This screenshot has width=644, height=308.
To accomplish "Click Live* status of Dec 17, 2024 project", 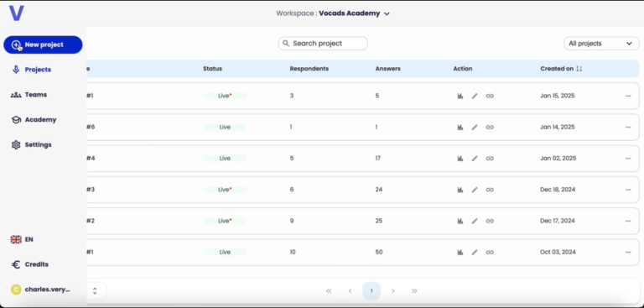I will 225,221.
